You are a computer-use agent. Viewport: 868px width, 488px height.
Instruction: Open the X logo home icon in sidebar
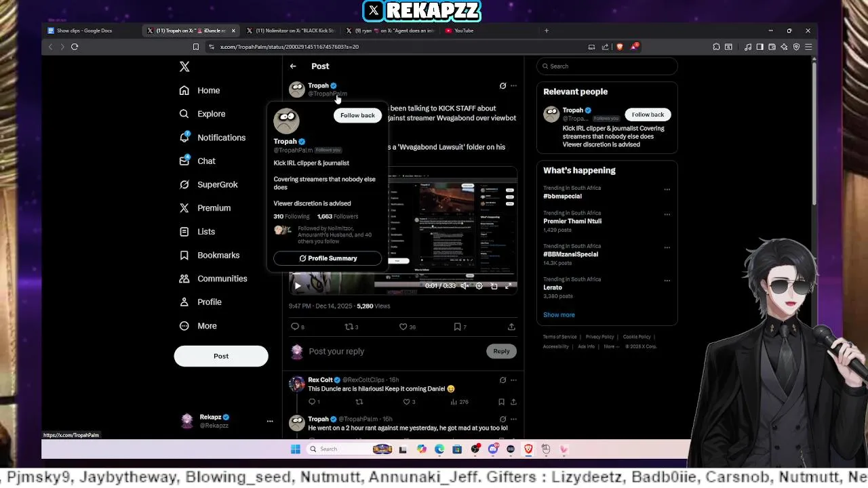point(184,66)
